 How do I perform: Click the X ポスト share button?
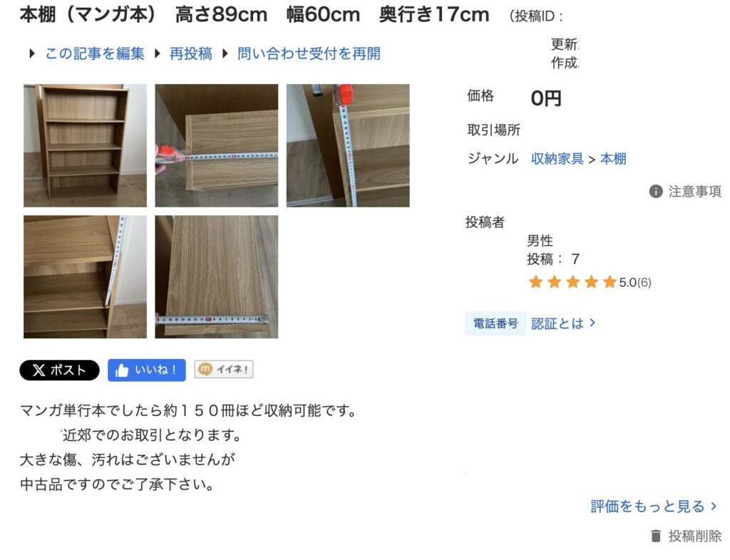tap(60, 370)
